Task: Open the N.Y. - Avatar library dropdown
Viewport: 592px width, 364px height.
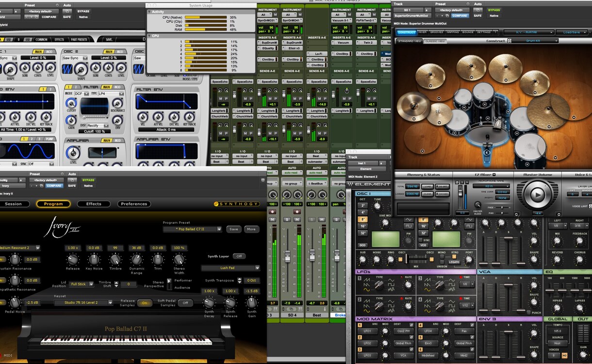Action: click(x=528, y=32)
